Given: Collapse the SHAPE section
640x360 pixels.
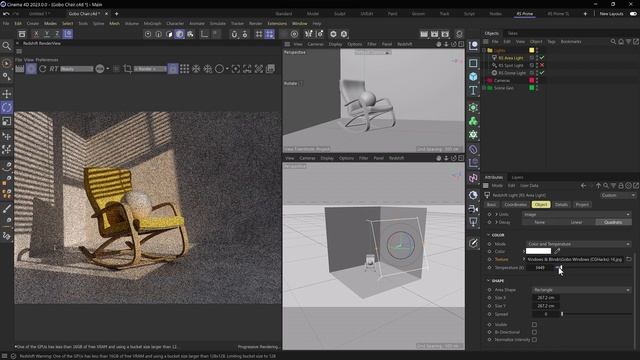Looking at the screenshot, I should pos(488,281).
